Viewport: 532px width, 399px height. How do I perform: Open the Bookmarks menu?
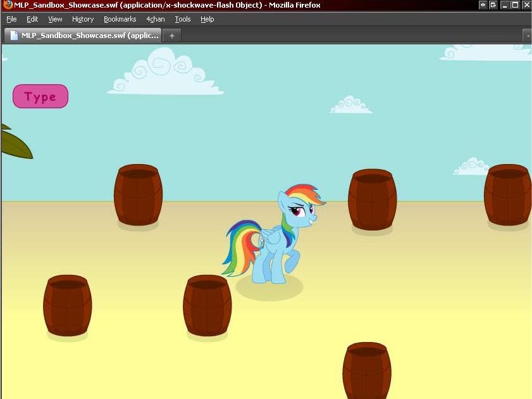pos(120,19)
